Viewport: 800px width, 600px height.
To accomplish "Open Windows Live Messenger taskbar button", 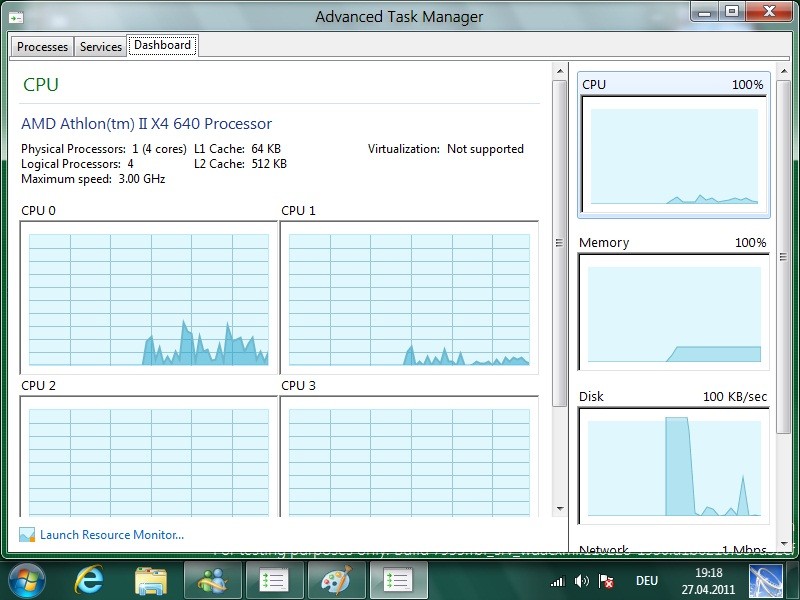I will coord(213,581).
